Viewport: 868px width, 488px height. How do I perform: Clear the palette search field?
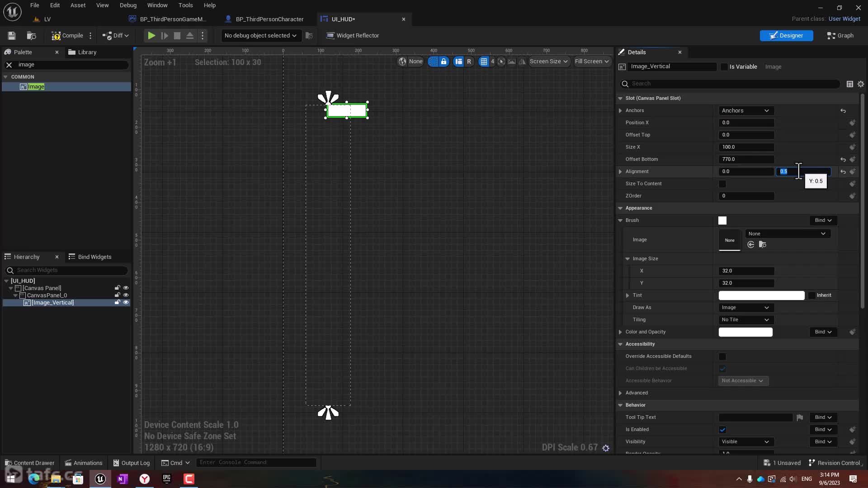9,65
